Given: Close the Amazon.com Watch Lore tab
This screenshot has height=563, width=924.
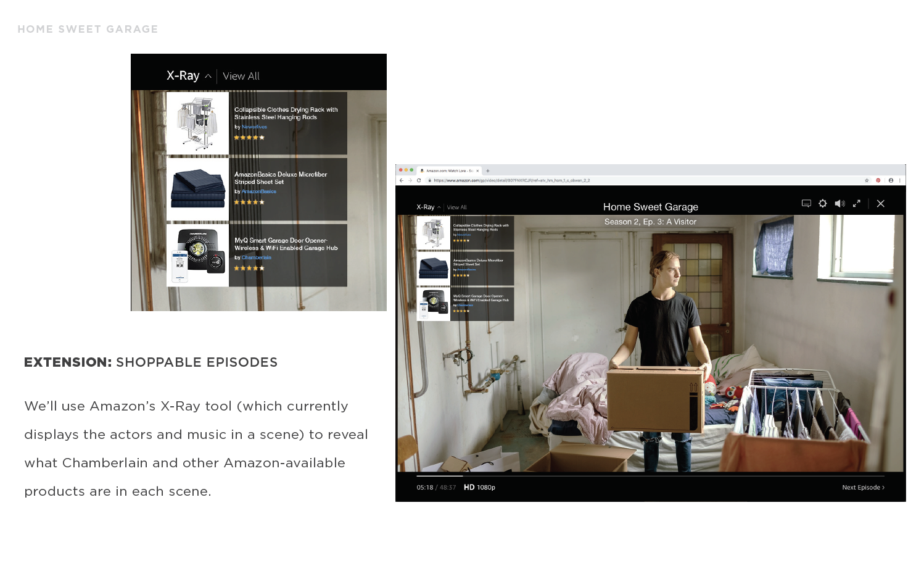Looking at the screenshot, I should (477, 170).
